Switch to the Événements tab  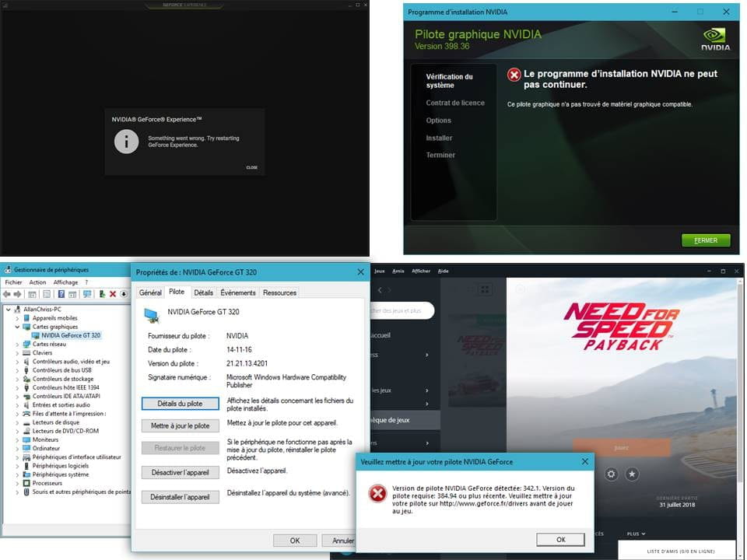tap(238, 293)
